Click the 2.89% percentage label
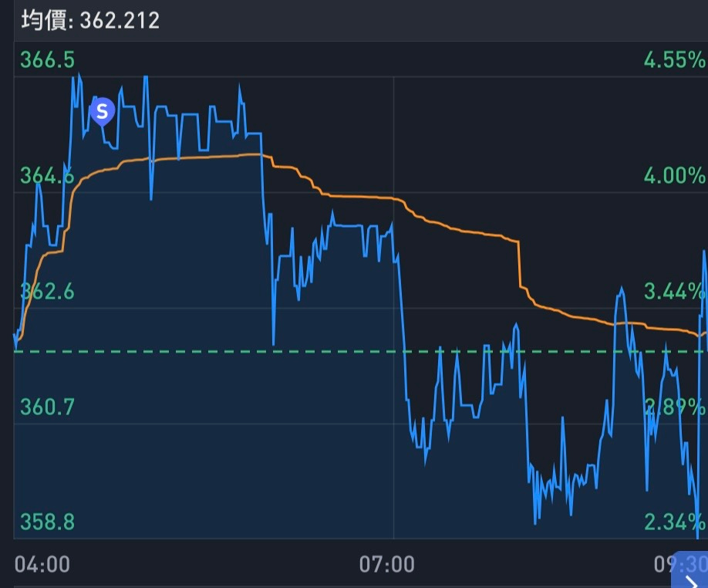 click(x=675, y=407)
